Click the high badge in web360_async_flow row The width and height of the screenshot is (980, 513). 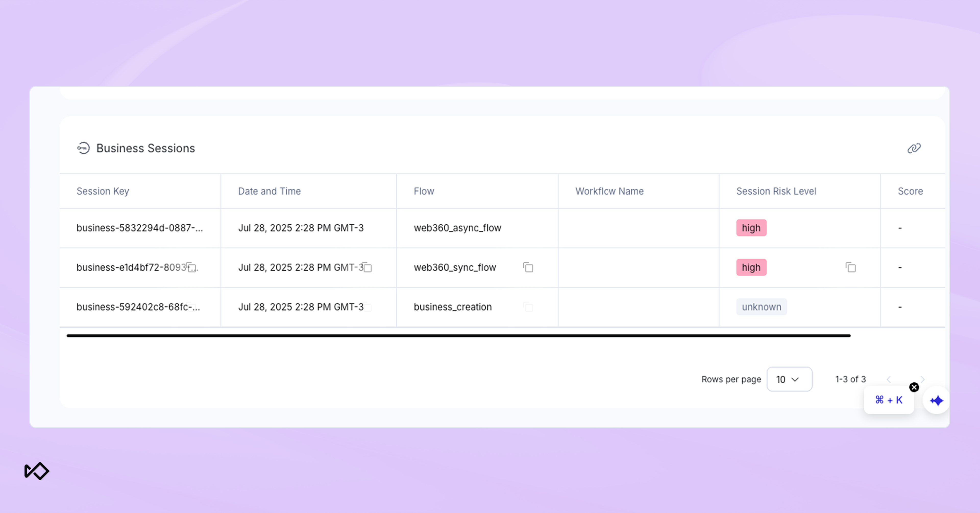(751, 228)
